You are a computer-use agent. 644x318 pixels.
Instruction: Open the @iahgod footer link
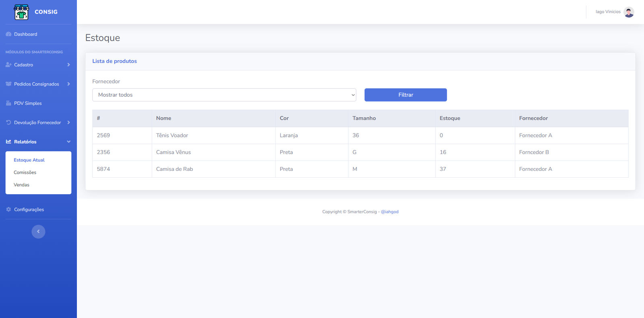(390, 212)
